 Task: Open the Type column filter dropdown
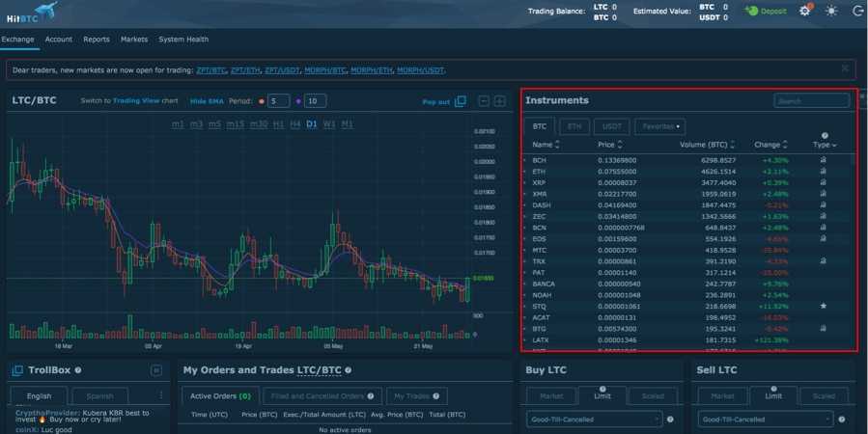[825, 145]
